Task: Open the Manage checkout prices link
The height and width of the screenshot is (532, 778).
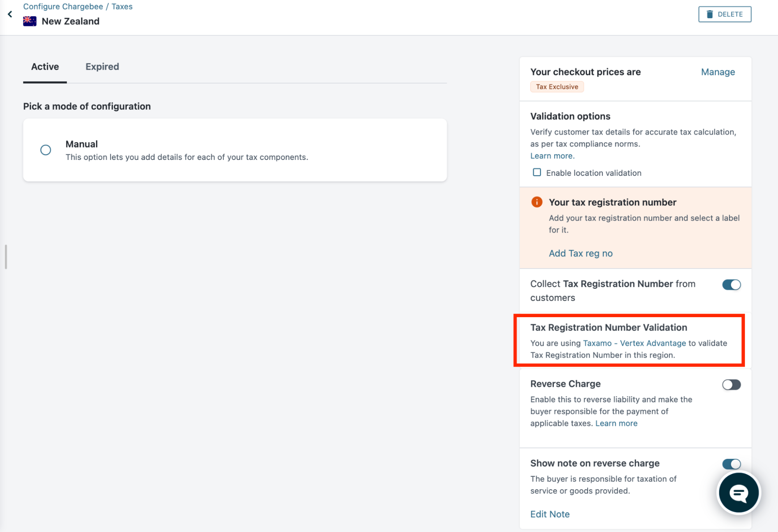Action: (718, 72)
